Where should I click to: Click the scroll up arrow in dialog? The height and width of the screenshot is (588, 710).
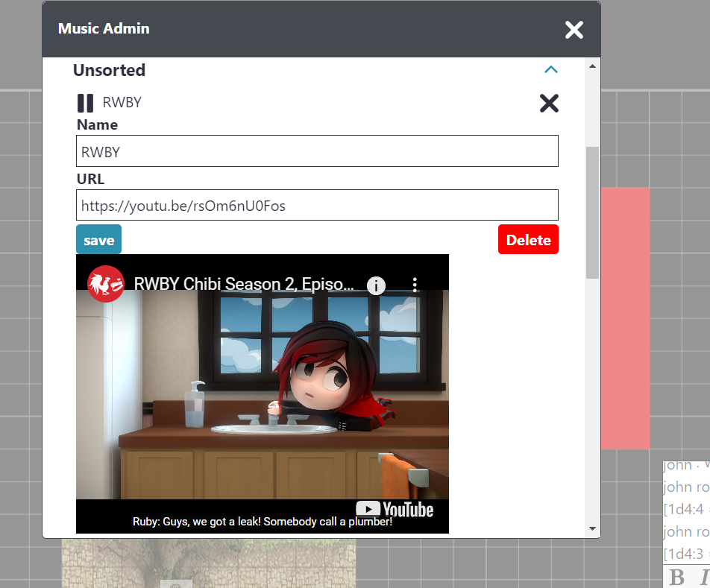pyautogui.click(x=592, y=66)
